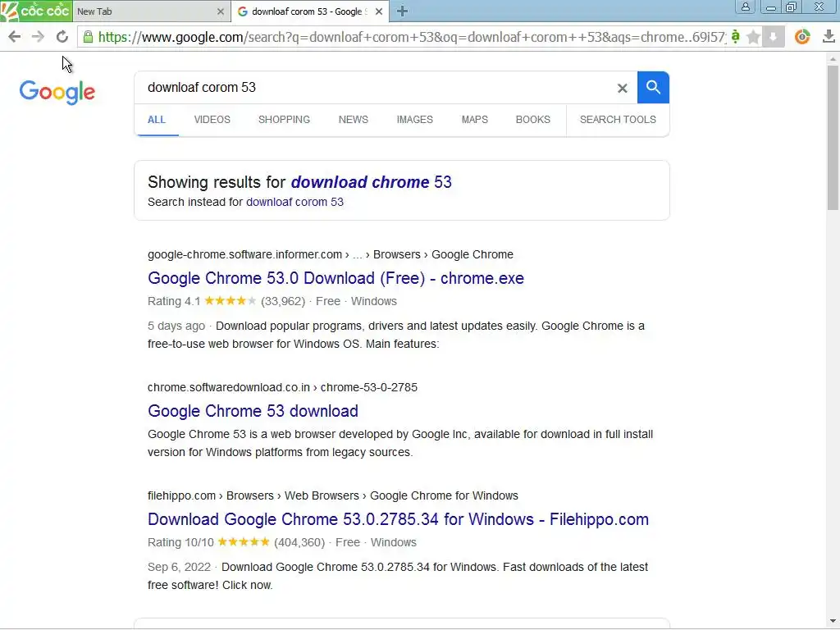Image resolution: width=840 pixels, height=630 pixels.
Task: Expand the SEARCH TOOLS options
Action: (x=618, y=120)
